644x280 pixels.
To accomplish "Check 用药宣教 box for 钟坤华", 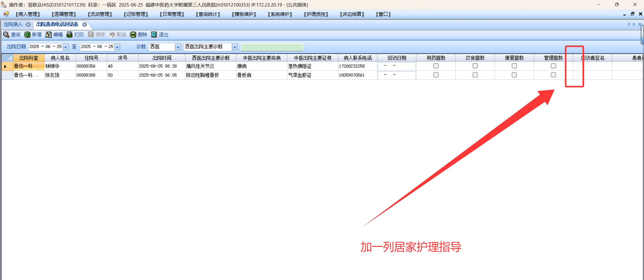I will click(x=436, y=66).
